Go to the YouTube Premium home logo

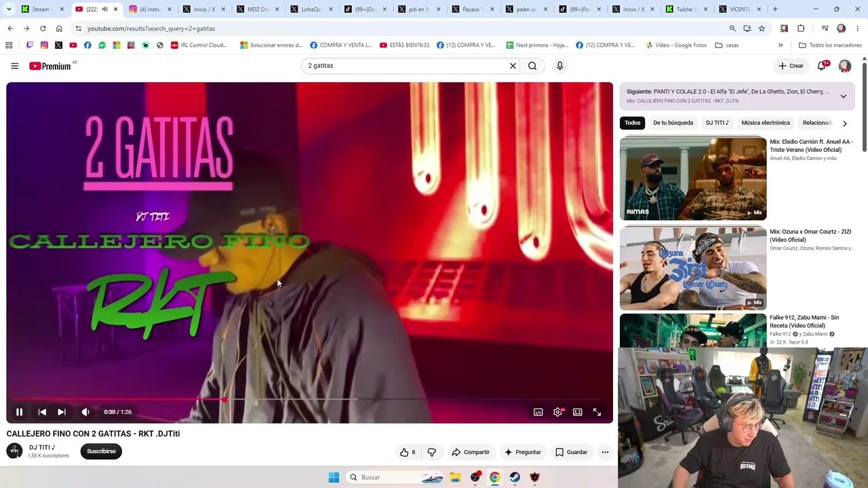pyautogui.click(x=50, y=66)
